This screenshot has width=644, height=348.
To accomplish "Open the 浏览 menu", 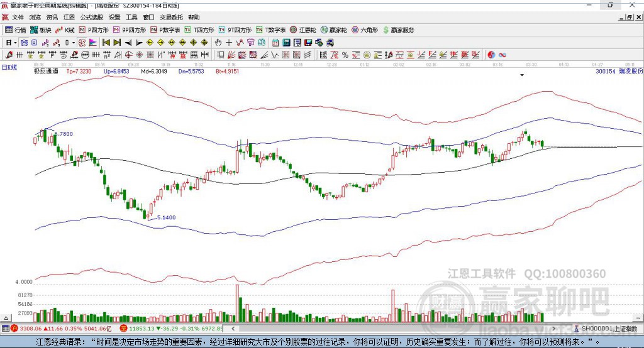I will pyautogui.click(x=35, y=17).
